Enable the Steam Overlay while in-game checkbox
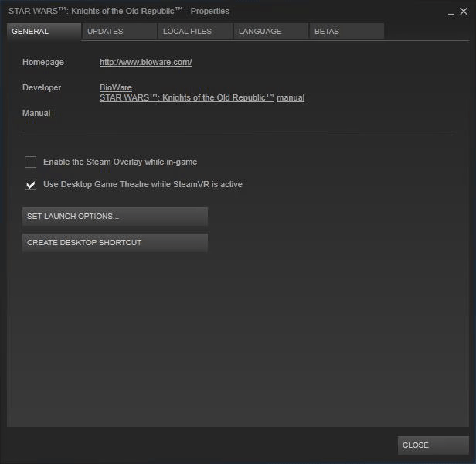Image resolution: width=476 pixels, height=464 pixels. click(x=30, y=162)
